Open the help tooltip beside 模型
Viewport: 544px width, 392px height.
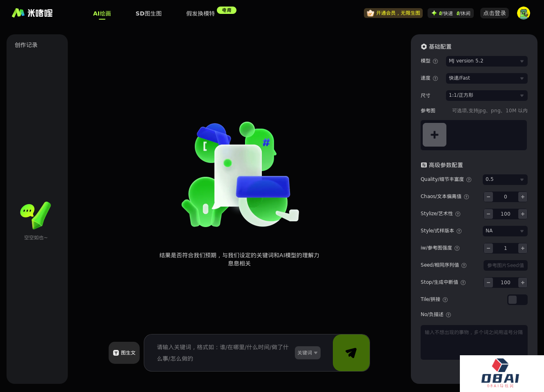pos(435,61)
